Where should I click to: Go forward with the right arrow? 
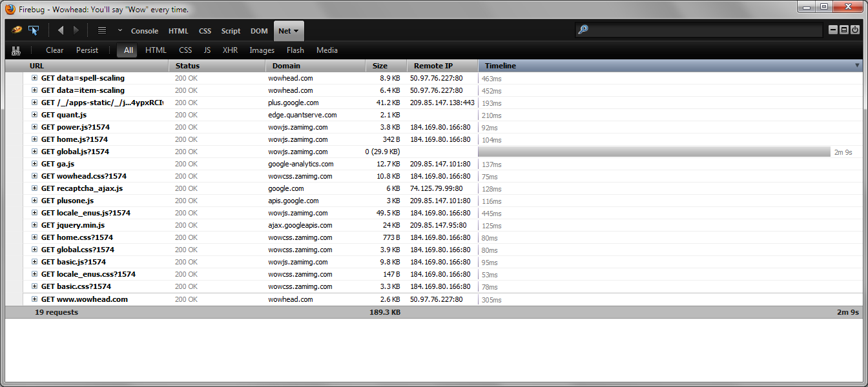(76, 30)
